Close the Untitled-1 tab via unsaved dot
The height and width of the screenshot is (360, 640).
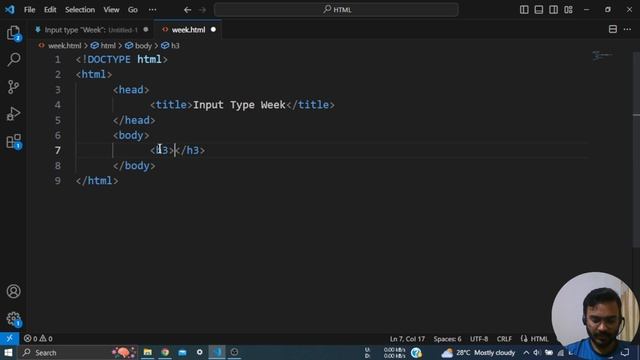[146, 29]
